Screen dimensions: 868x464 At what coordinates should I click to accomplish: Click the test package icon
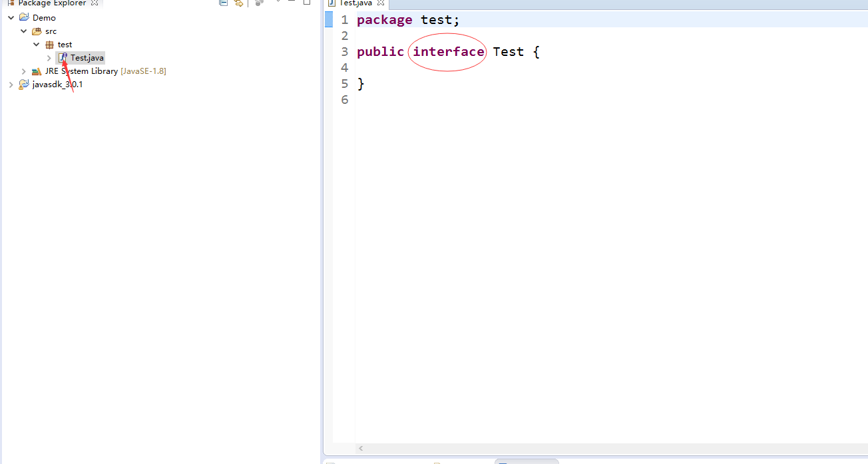[x=49, y=45]
